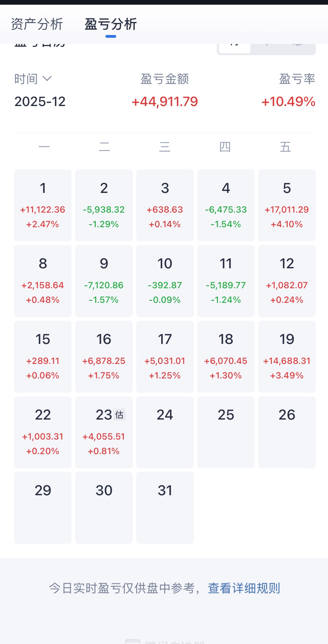Tap the monthly rate +10.49%

click(288, 102)
